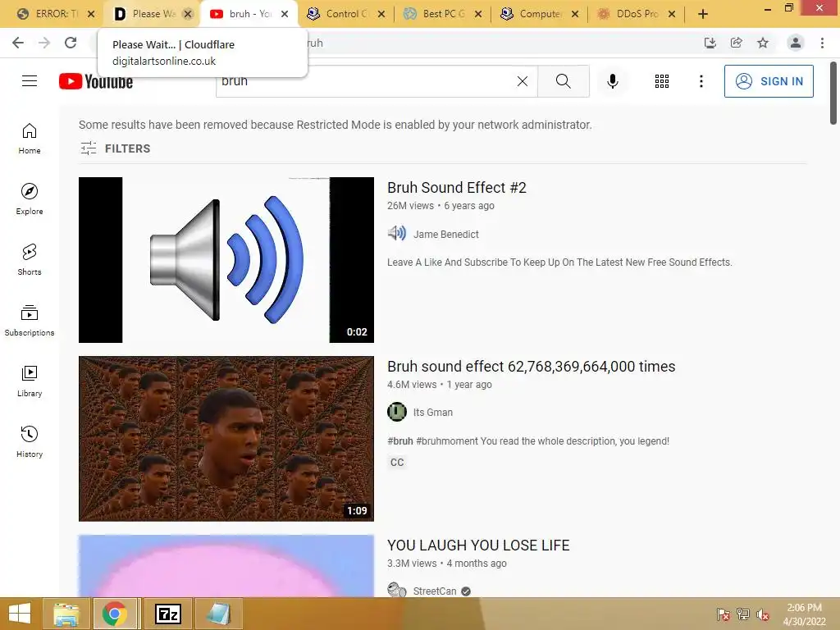Open Bruh sound effect 62,768,369,664,000 times title
The height and width of the screenshot is (630, 840).
(531, 367)
